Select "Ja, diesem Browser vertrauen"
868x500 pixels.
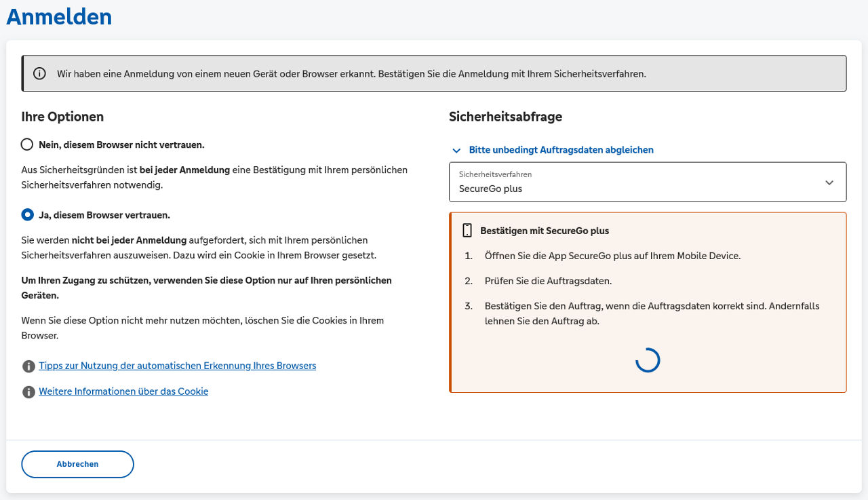point(27,214)
